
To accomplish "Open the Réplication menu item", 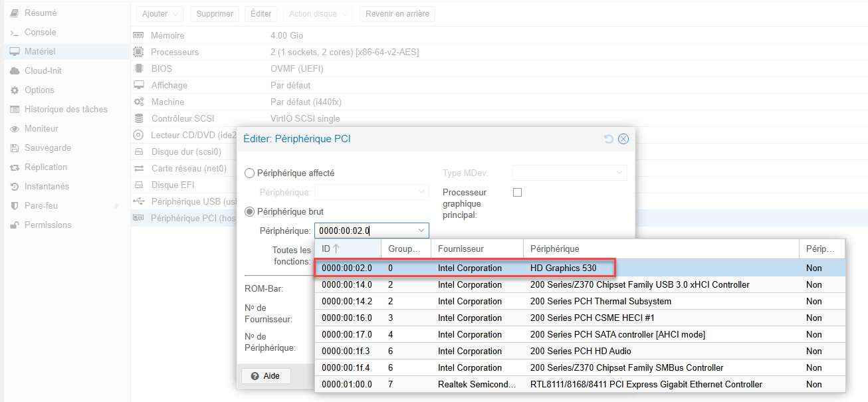I will pos(46,167).
